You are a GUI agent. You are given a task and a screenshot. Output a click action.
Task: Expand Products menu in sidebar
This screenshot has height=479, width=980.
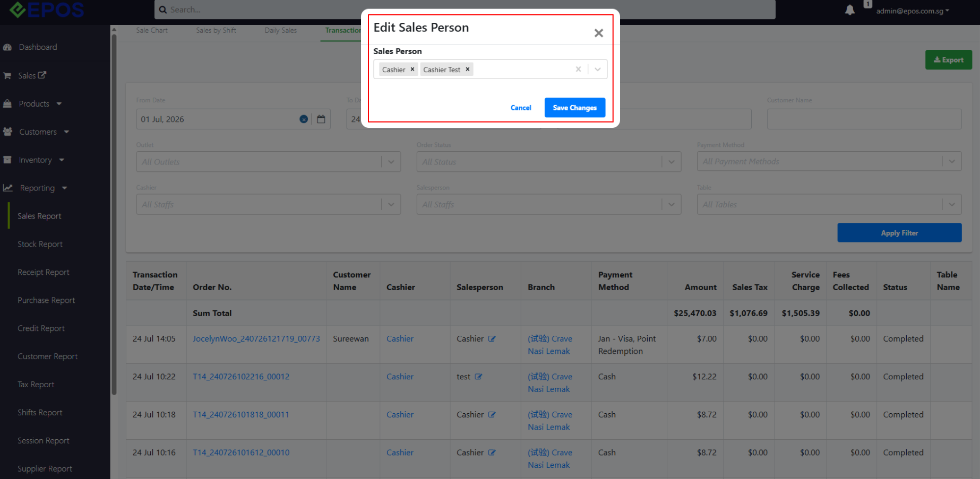click(40, 103)
